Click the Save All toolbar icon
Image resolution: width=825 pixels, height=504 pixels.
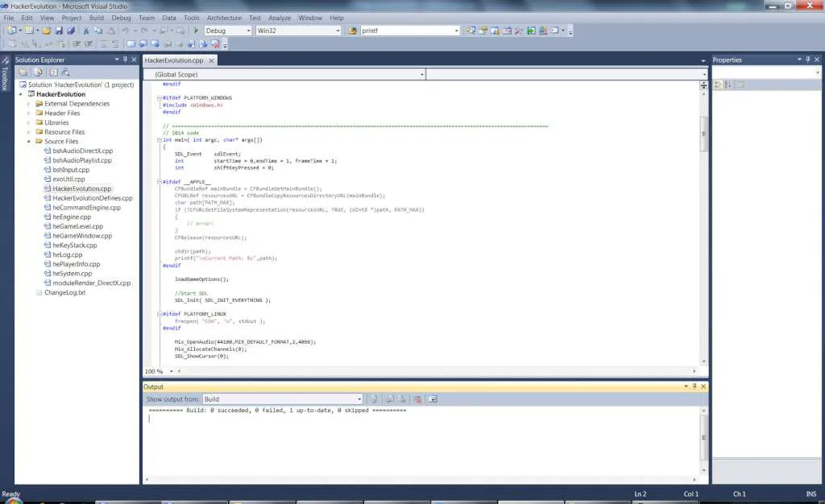(x=71, y=31)
